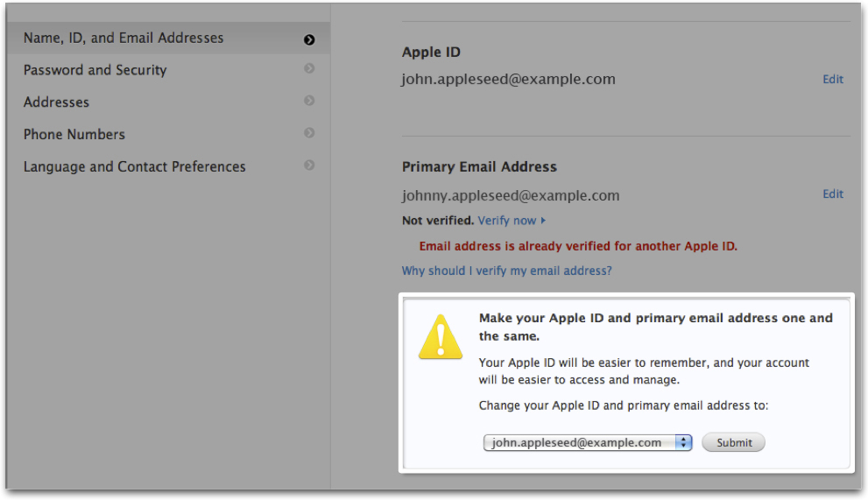
Task: Click the 'Apple ID' heading
Action: [x=431, y=52]
